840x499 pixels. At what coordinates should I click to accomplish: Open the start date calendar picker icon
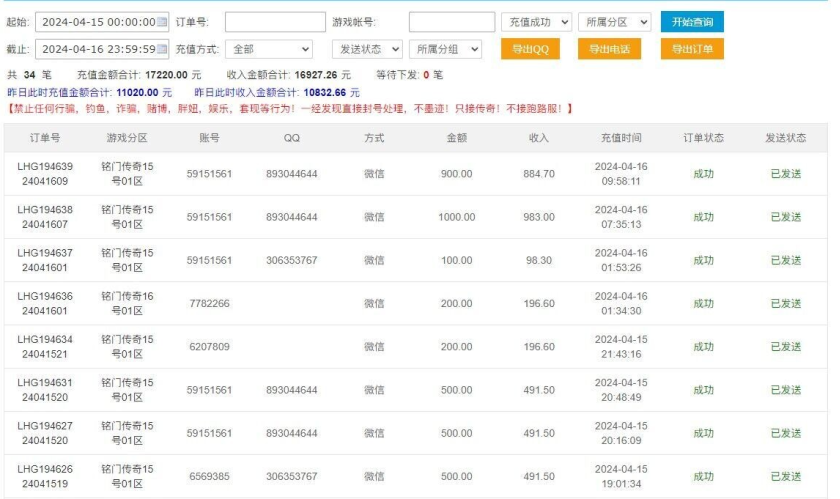(x=162, y=22)
